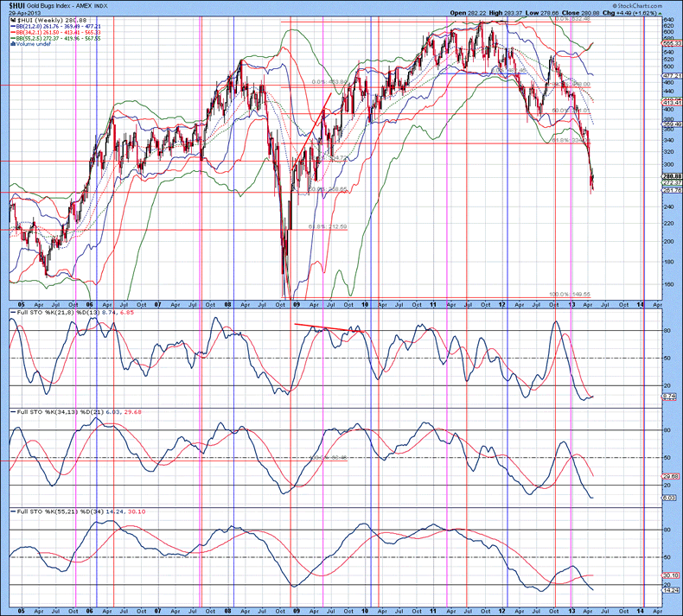Click the Volume undef legend icon
The width and height of the screenshot is (683, 616).
tap(10, 43)
